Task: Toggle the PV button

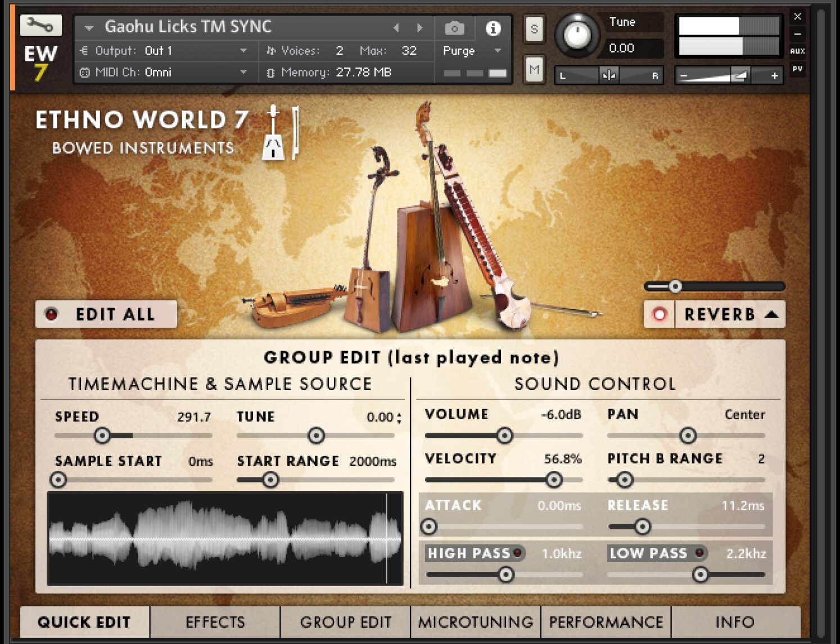Action: click(x=797, y=69)
